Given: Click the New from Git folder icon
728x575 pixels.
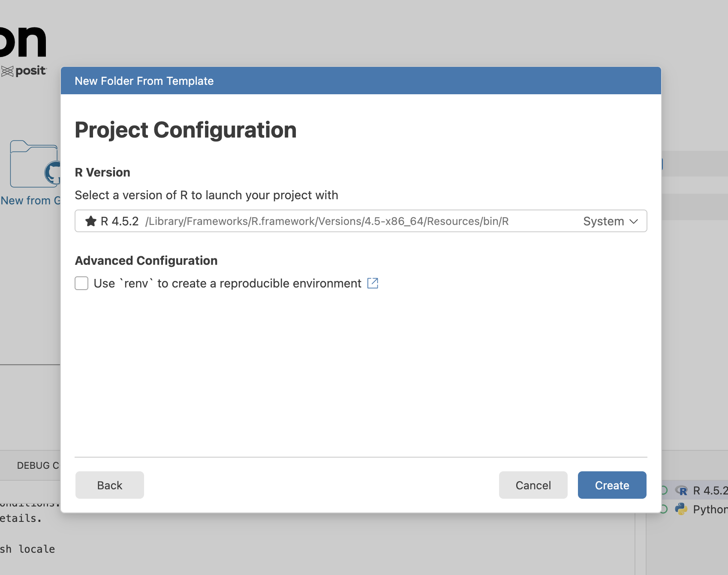Looking at the screenshot, I should coord(34,165).
